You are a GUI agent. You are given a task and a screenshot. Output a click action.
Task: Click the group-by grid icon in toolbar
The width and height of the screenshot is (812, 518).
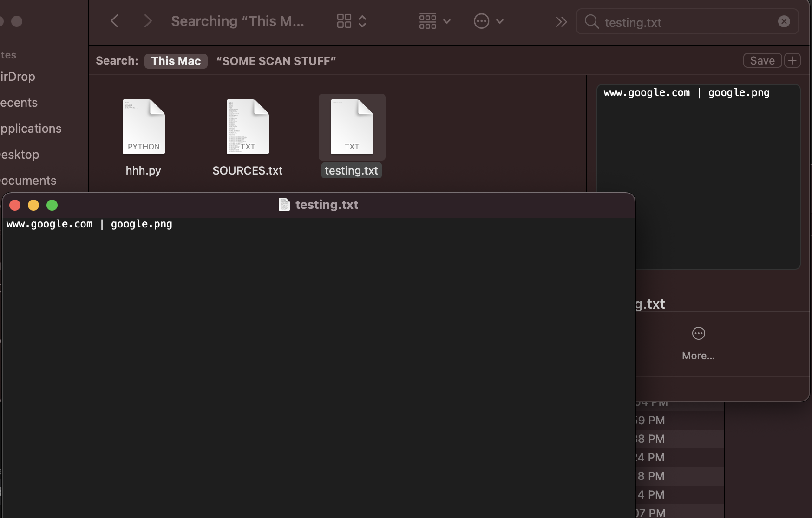pos(427,21)
